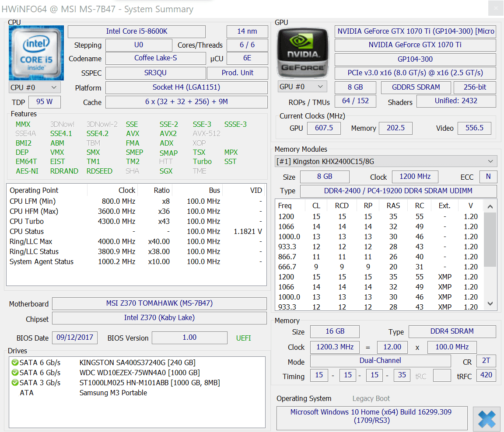Open the GPU #0 selector dropdown
Viewport: 504px width, 432px height.
coord(302,87)
